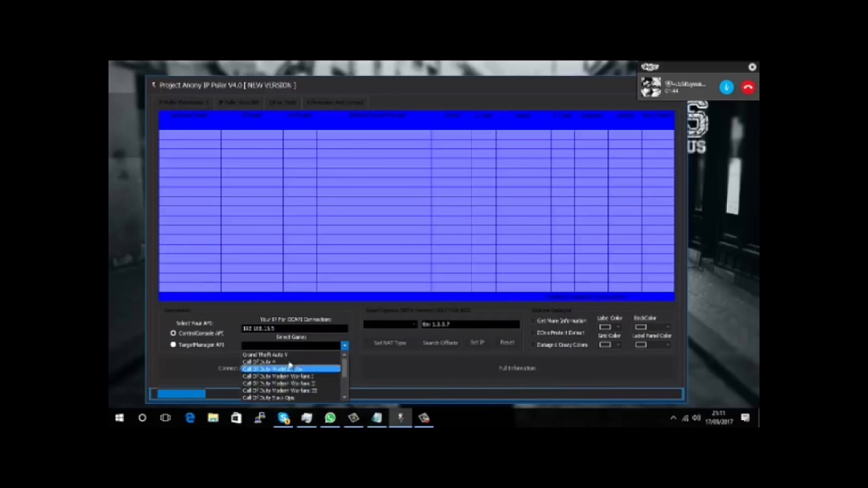Image resolution: width=868 pixels, height=488 pixels.
Task: Select the ControlConsole API radio button
Action: click(x=173, y=333)
